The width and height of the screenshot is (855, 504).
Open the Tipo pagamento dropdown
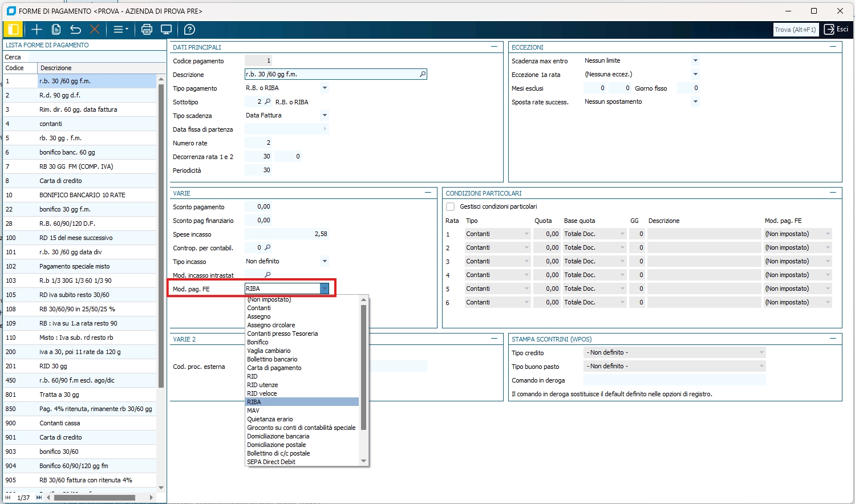click(325, 88)
